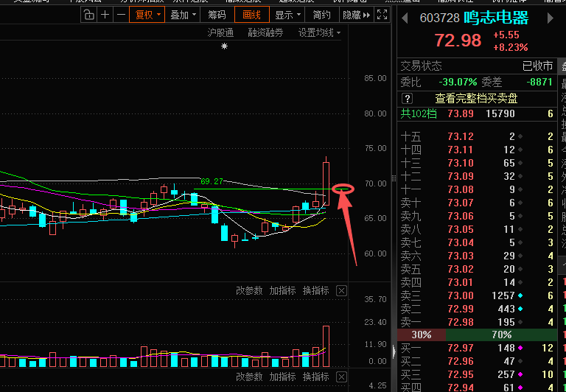Click 改参数 in lower indicator panel
Image resolution: width=566 pixels, height=392 pixels.
pyautogui.click(x=249, y=377)
